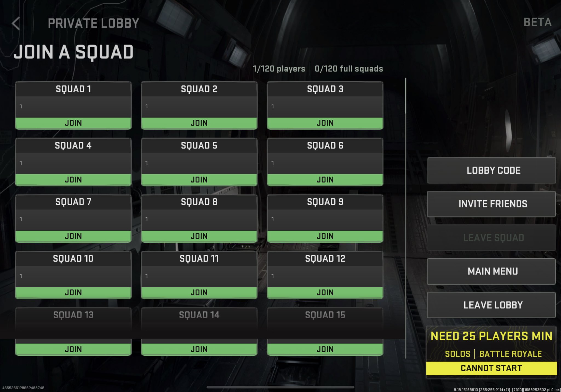Expand Squad 3 player details
The width and height of the screenshot is (561, 392).
324,106
